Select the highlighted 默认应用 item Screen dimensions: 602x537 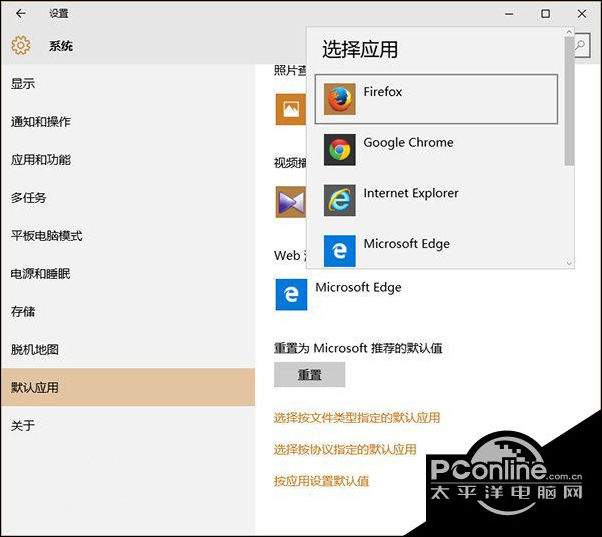pos(128,387)
